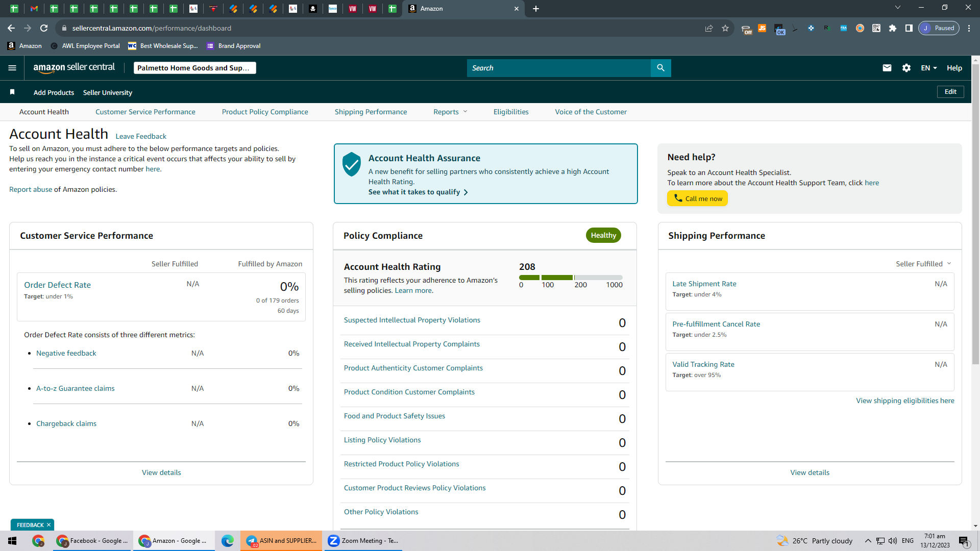Screen dimensions: 980x551
Task: Click the share page icon in address bar
Action: tap(709, 28)
